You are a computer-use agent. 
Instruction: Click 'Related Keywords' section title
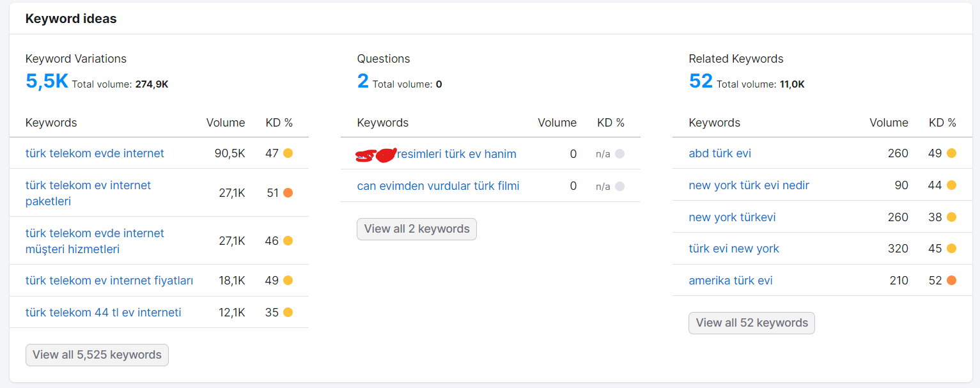[736, 59]
